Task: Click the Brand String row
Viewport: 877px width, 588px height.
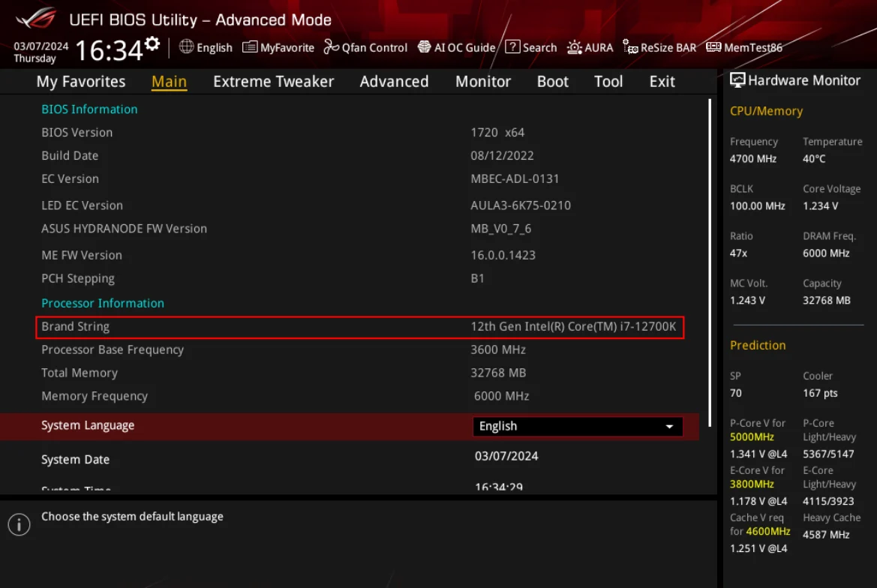Action: point(359,327)
